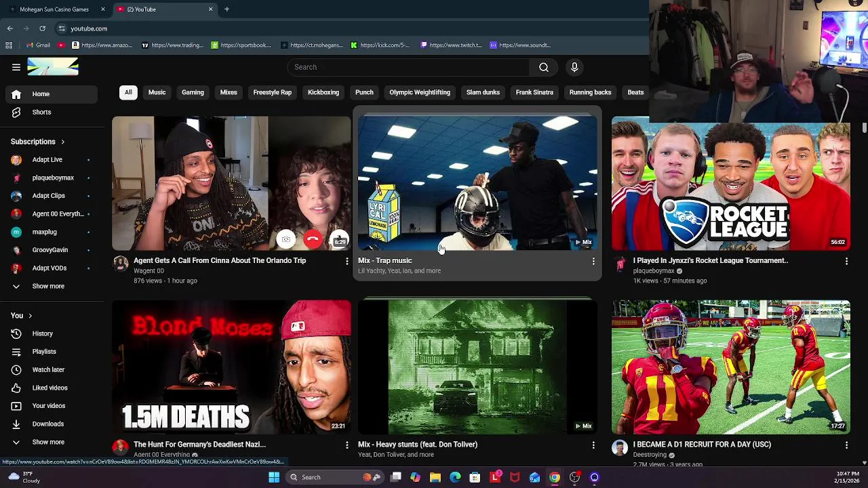Select the Frank Sinatra chip
Screen dimensions: 868x488
534,92
